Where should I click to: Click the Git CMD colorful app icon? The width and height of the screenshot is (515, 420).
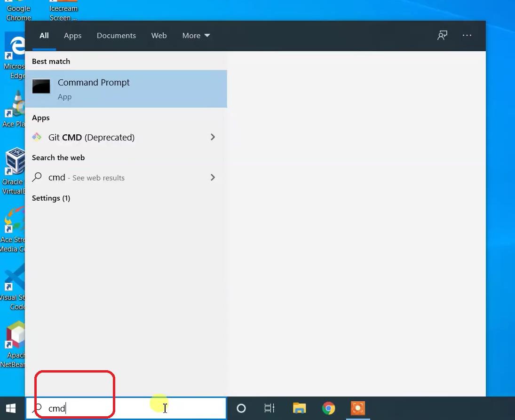[37, 137]
